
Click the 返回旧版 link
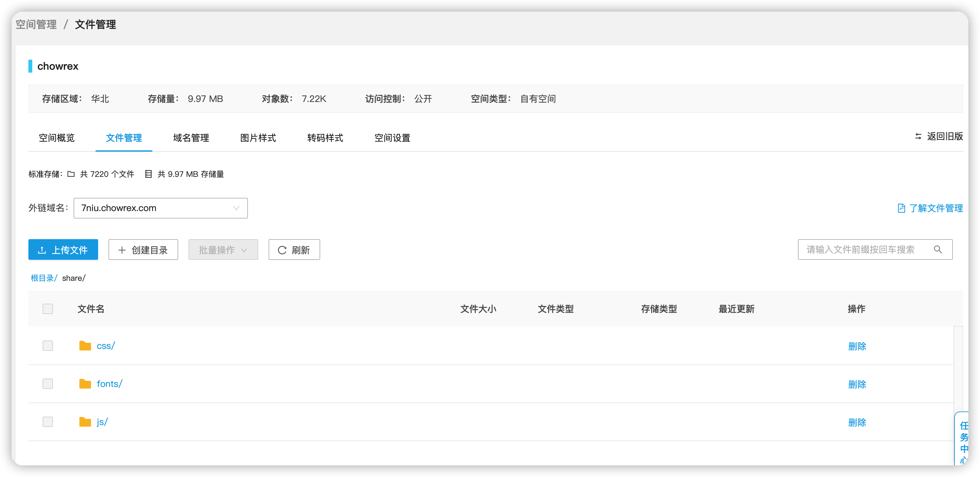[x=945, y=137]
